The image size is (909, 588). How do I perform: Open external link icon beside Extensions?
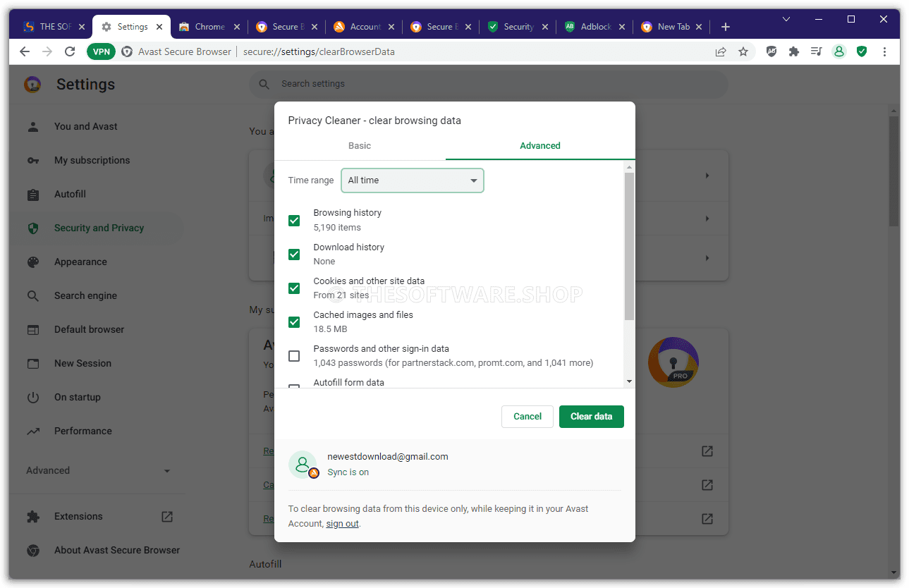click(x=167, y=517)
